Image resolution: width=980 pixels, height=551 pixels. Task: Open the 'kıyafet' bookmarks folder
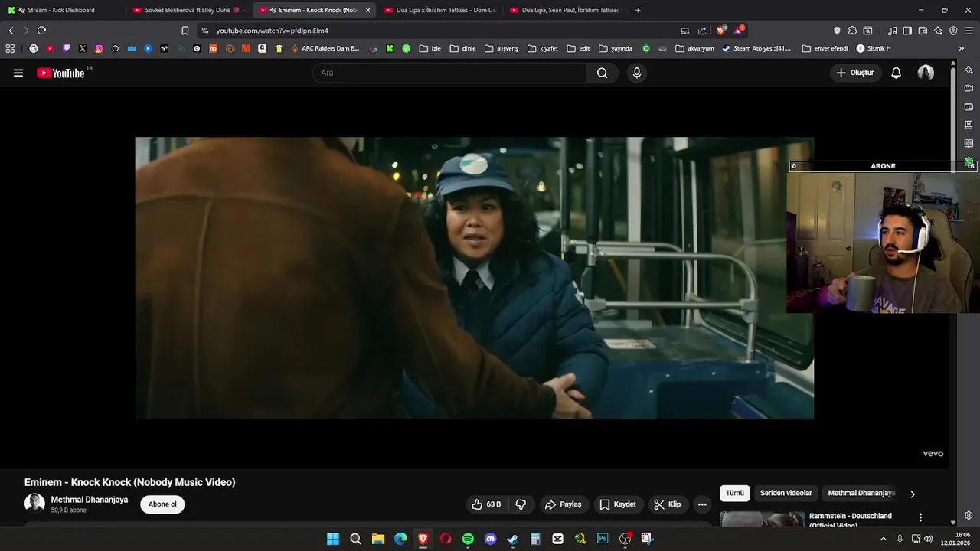(x=543, y=48)
